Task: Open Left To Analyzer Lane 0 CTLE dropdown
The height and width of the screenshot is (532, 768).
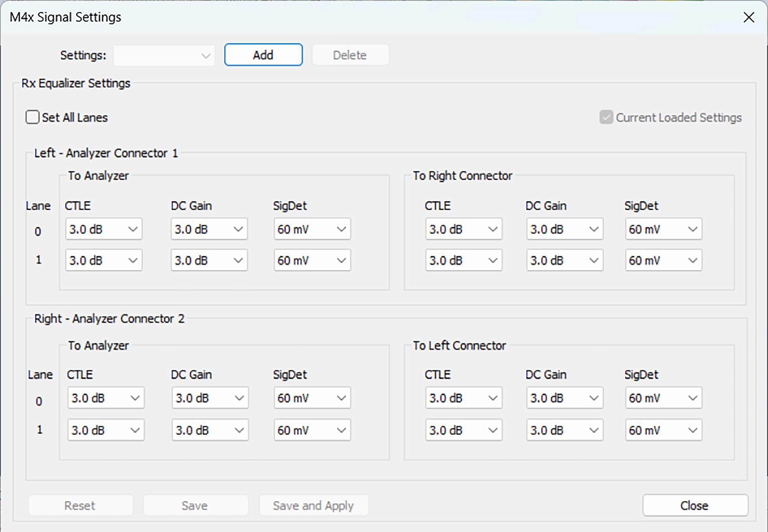Action: 104,229
